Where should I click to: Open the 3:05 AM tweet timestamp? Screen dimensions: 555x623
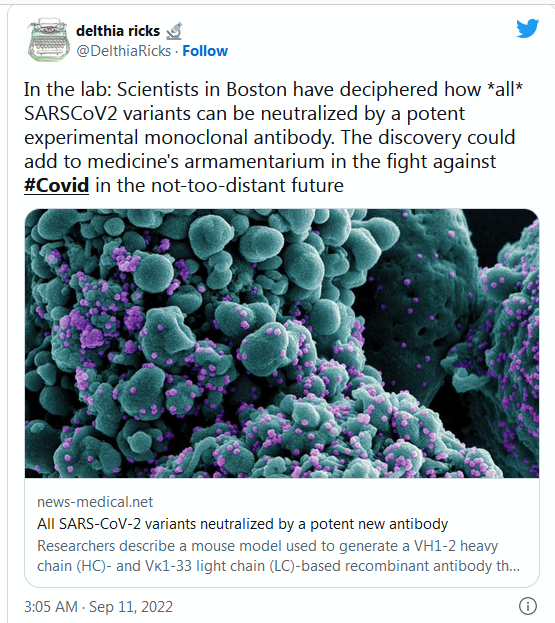click(x=51, y=607)
